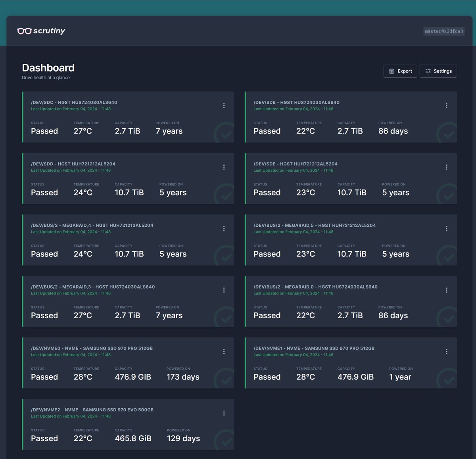Click the passed checkmark icon on /DEV/NVME0 card
This screenshot has height=459, width=476.
225,379
